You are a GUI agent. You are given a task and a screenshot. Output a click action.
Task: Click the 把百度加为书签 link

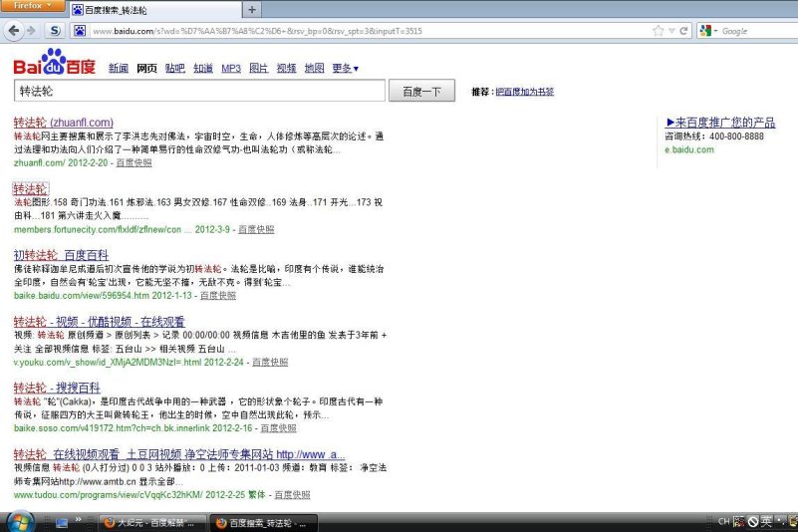click(525, 92)
